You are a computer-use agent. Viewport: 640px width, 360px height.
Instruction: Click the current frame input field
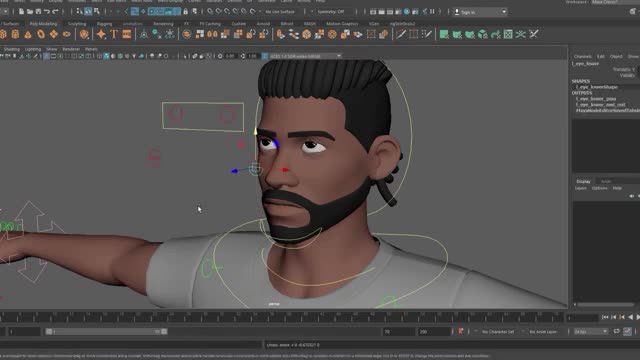[582, 318]
